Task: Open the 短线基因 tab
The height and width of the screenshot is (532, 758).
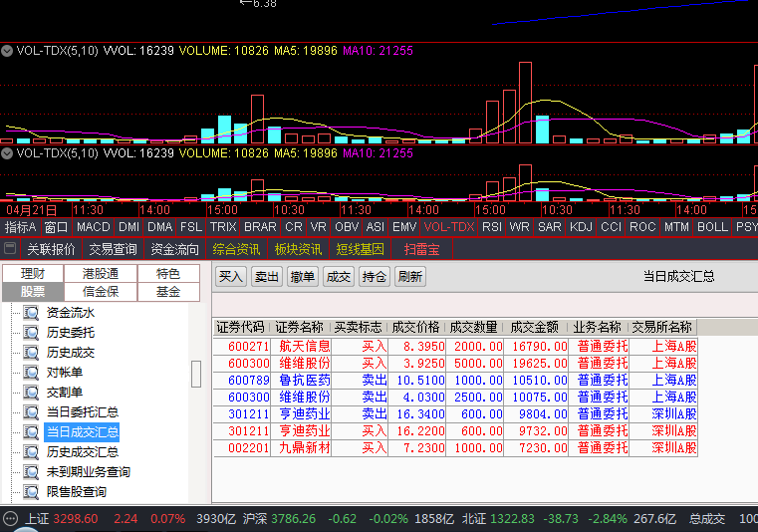Action: pos(361,249)
